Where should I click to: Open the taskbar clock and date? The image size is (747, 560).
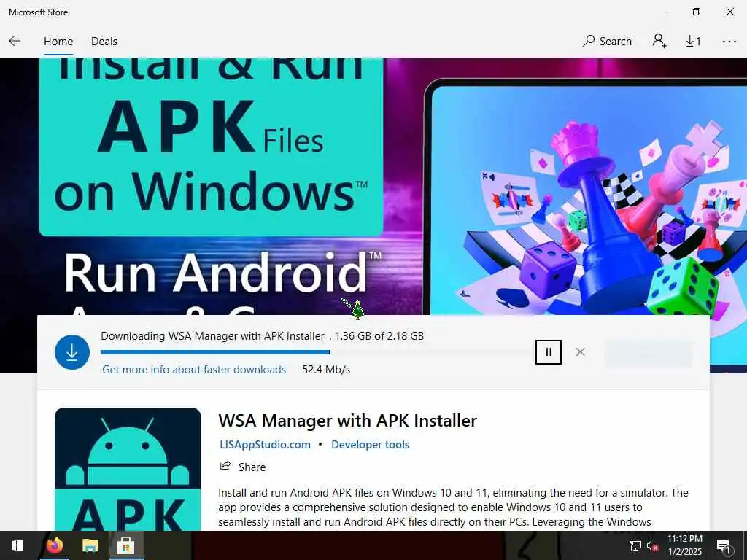(x=684, y=545)
